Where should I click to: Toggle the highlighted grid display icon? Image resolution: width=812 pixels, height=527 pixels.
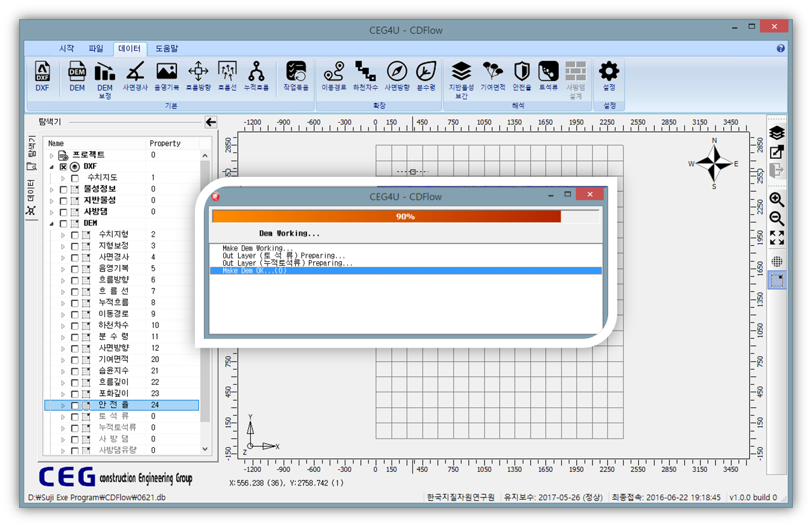pos(777,280)
